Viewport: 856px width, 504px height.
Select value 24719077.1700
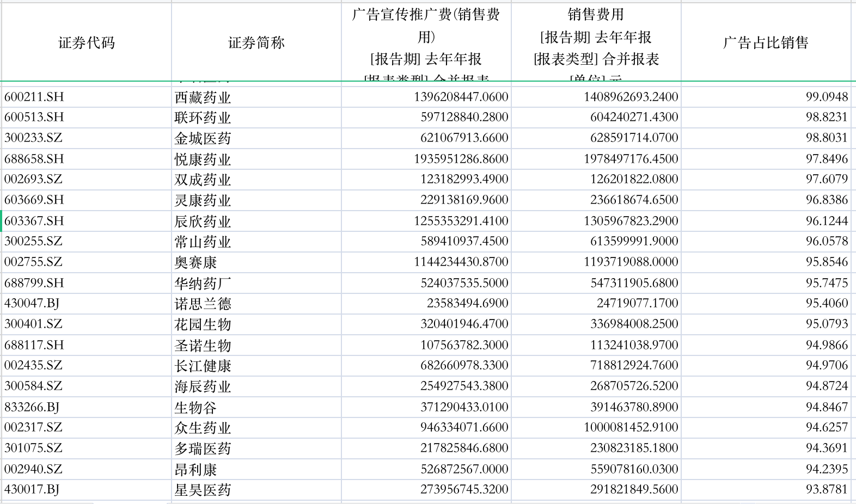tap(596, 303)
